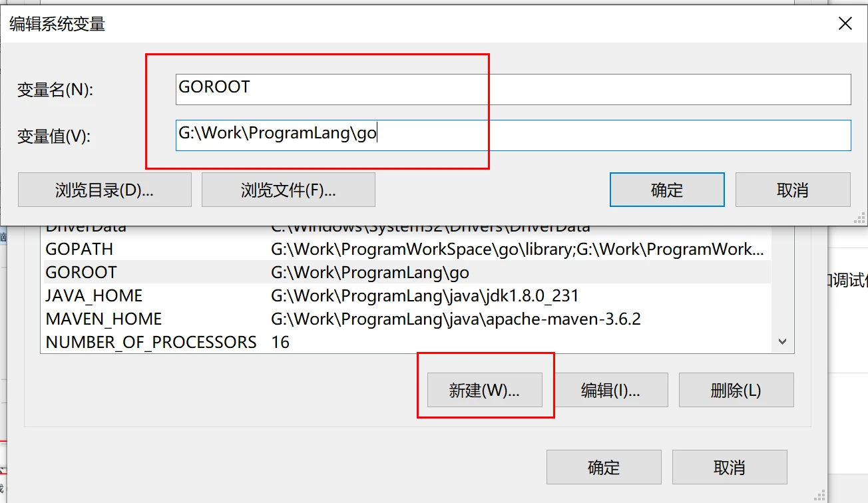Select the JAVA_HOME variable row

266,295
